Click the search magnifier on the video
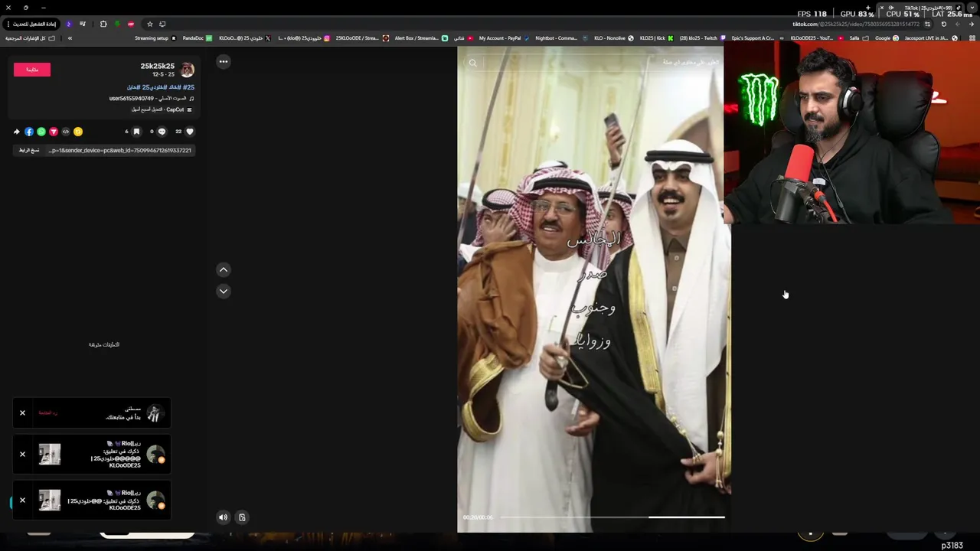The width and height of the screenshot is (980, 551). click(x=472, y=63)
